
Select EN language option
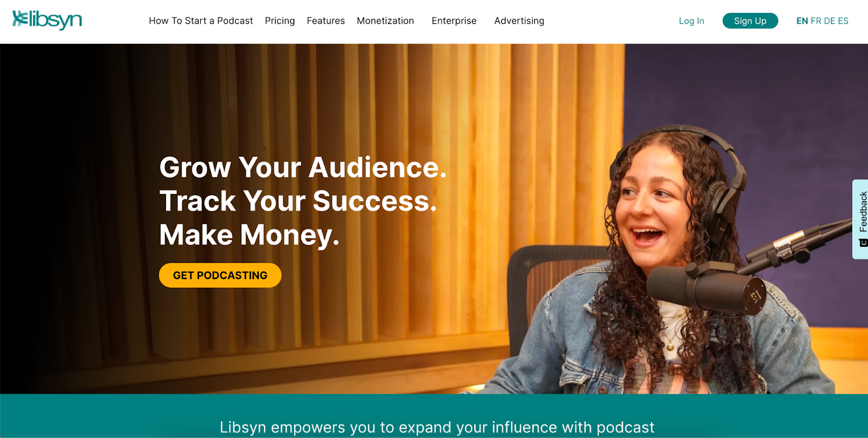click(802, 21)
